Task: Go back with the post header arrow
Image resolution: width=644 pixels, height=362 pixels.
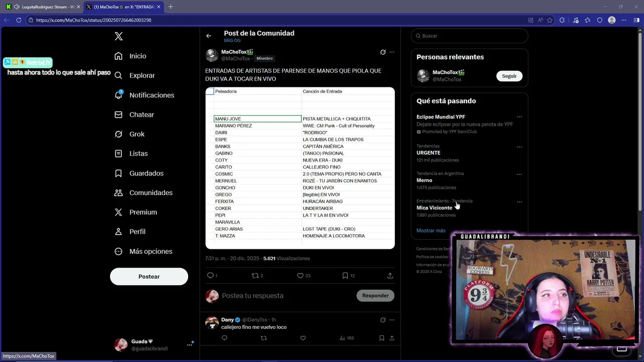Action: pos(209,36)
